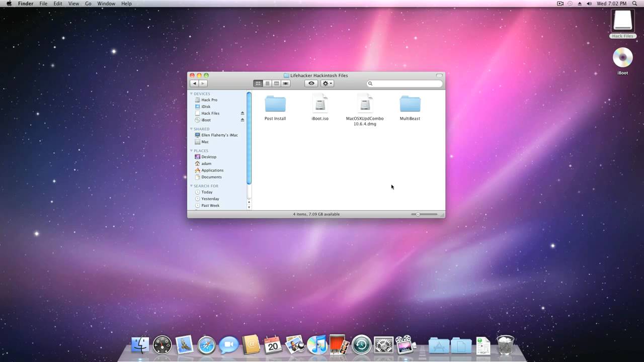Viewport: 644px width, 362px height.
Task: Eject the iBoot disc in sidebar
Action: (x=242, y=120)
